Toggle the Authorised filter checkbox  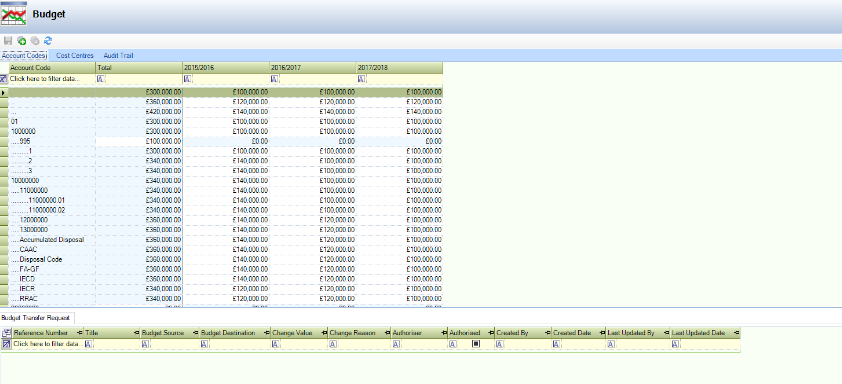click(x=476, y=344)
